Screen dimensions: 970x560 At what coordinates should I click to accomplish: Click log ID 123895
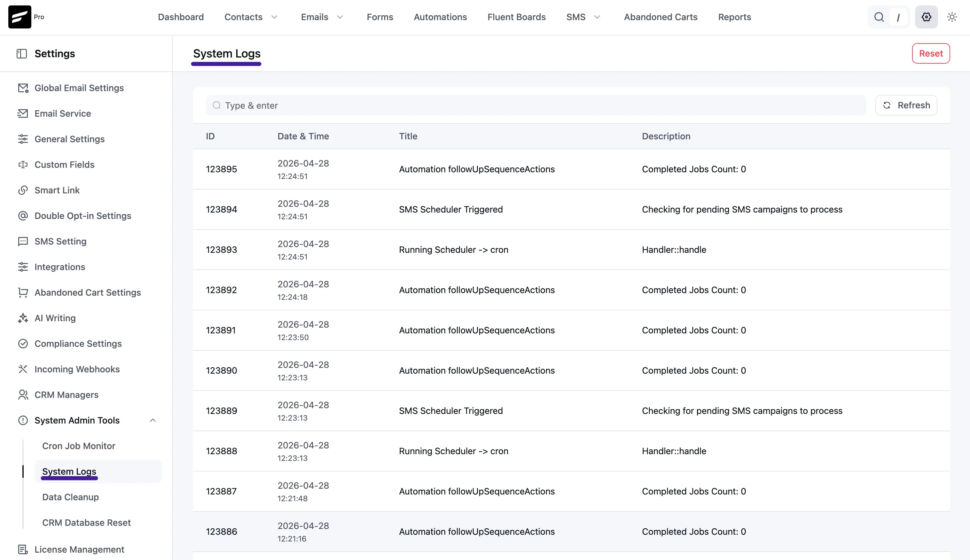point(221,169)
